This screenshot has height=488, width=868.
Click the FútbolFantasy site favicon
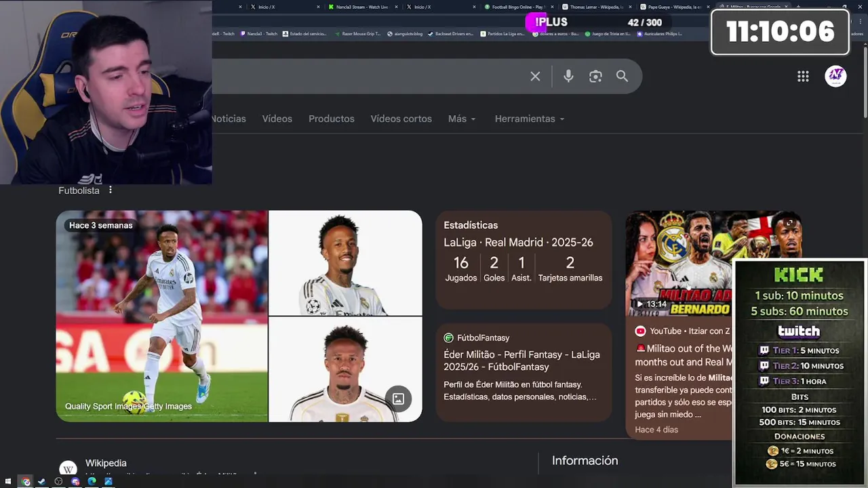tap(448, 338)
